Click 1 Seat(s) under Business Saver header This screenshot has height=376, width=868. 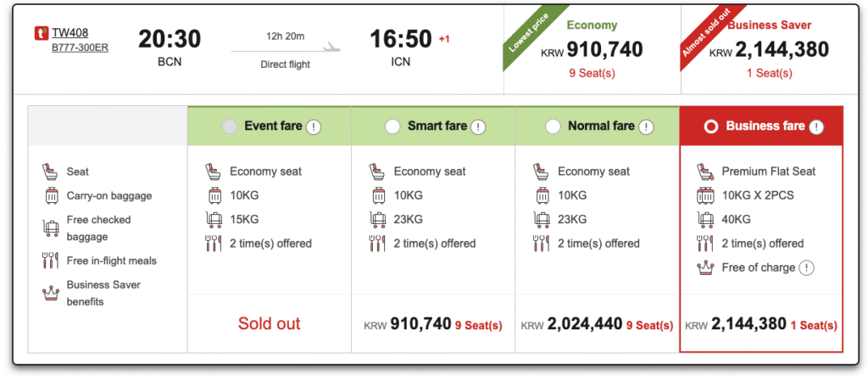pos(769,73)
